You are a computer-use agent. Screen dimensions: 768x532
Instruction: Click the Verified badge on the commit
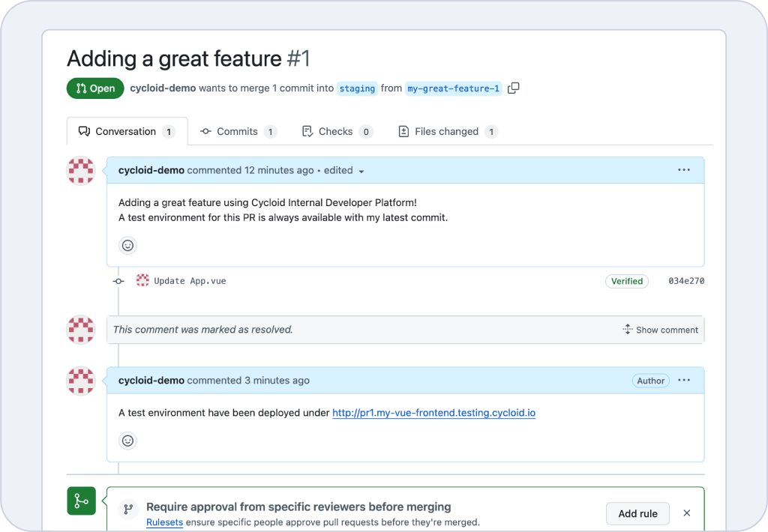627,281
